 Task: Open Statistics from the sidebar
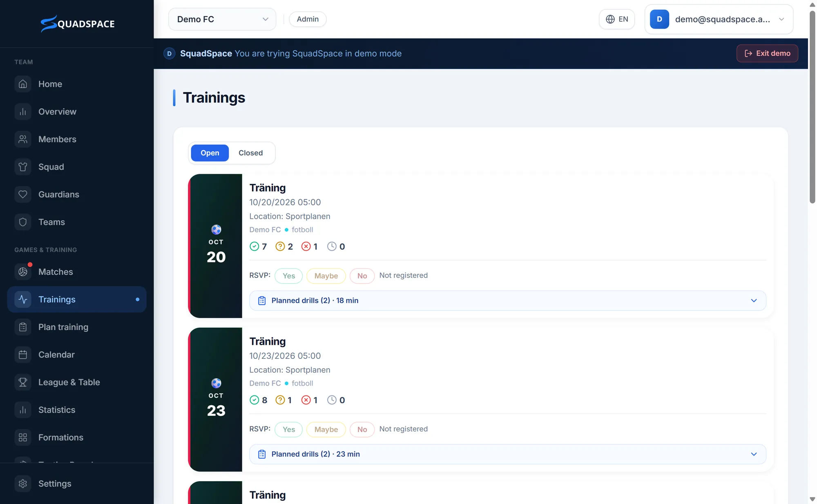(x=77, y=410)
